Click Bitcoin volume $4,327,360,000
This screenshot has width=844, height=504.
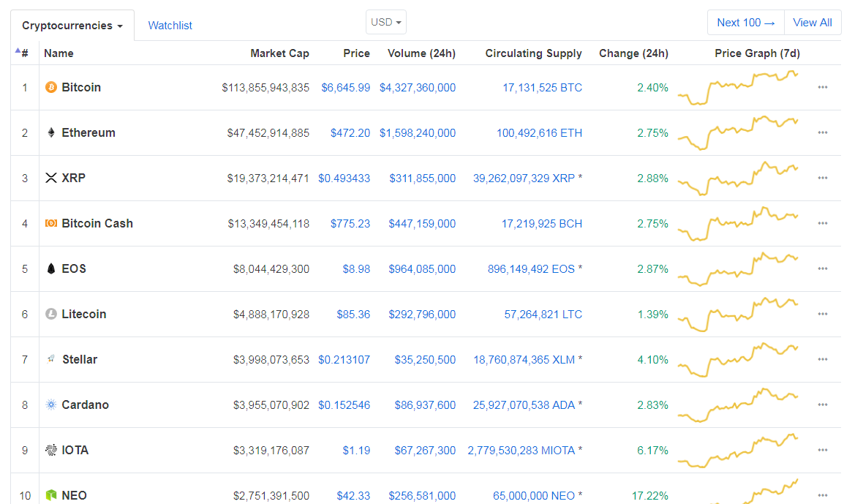(x=418, y=87)
